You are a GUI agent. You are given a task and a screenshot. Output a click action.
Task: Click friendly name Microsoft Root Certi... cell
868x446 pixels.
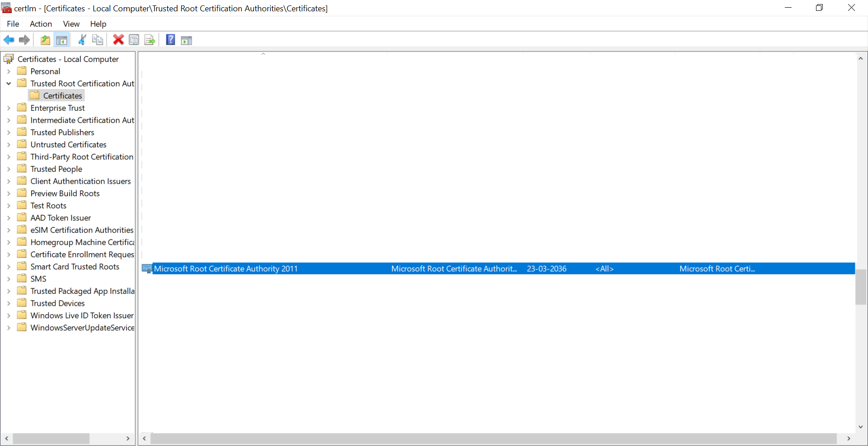(x=717, y=269)
